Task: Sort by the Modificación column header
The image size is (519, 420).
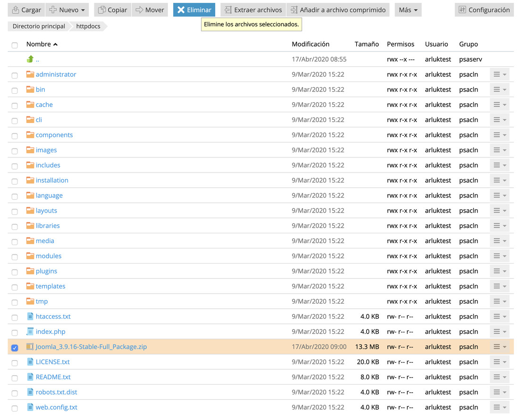Action: coord(310,44)
